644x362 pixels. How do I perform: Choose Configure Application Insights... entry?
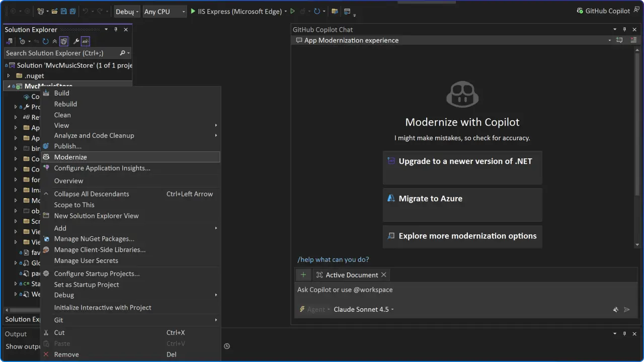point(131,168)
